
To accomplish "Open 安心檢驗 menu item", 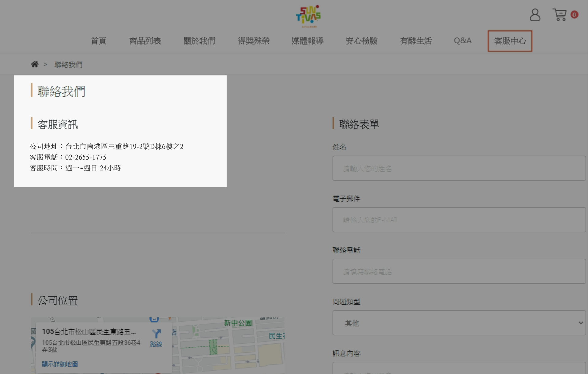I will tap(362, 41).
